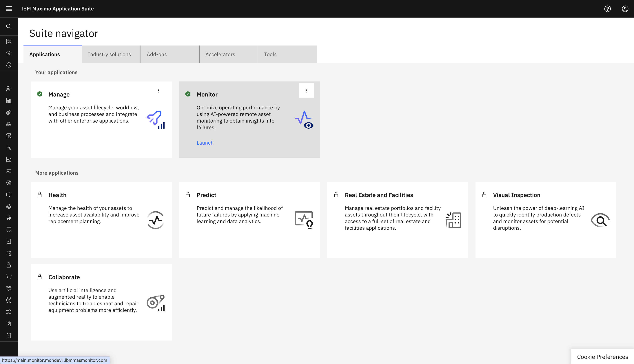Click the Monitor pulse-and-eye icon
This screenshot has height=364, width=634.
tap(304, 119)
